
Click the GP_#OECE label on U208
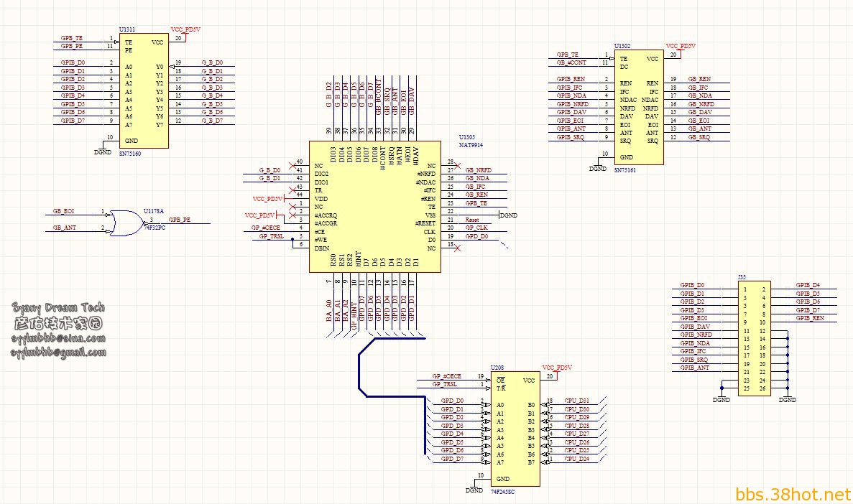(447, 376)
